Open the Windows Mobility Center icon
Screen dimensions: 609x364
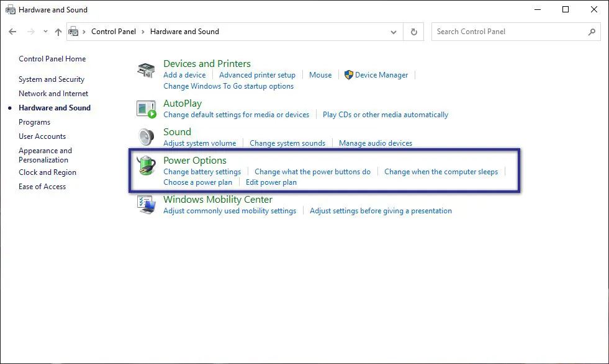146,205
